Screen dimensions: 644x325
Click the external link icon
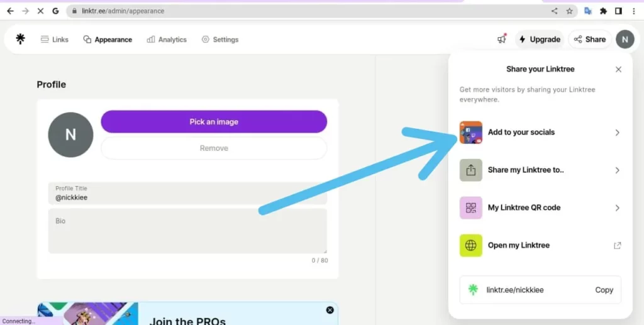pyautogui.click(x=617, y=245)
